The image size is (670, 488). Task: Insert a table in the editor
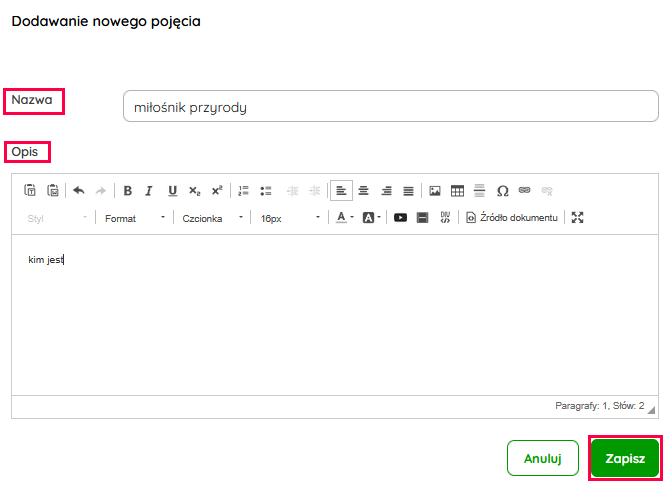pos(457,190)
